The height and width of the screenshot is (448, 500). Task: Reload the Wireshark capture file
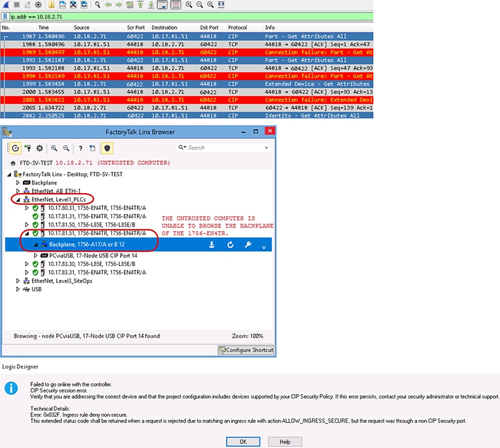[84, 4]
